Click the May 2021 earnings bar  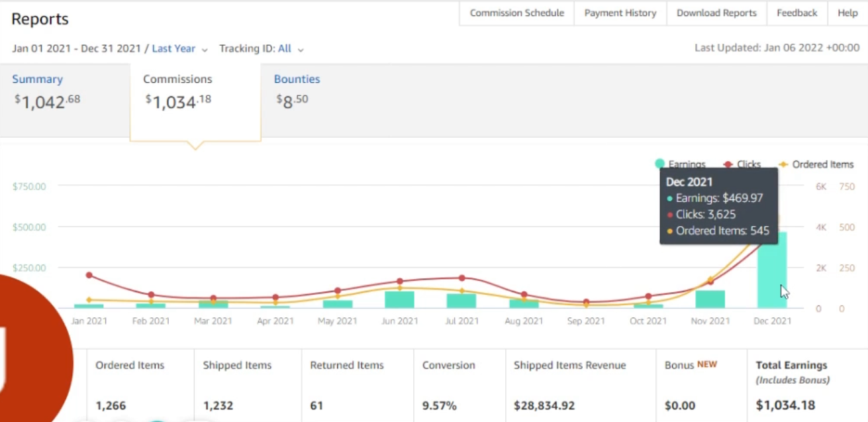pos(338,304)
